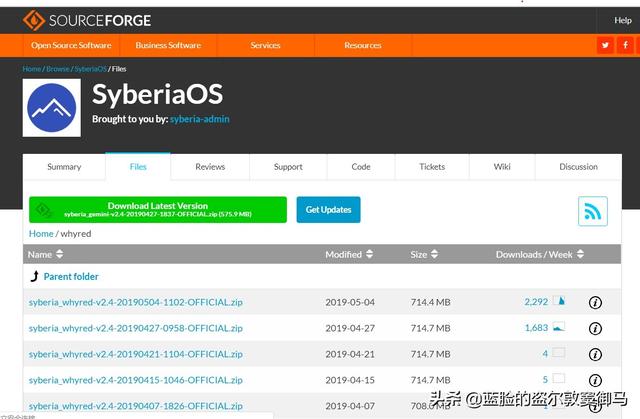Viewport: 640px width, 419px height.
Task: Download syberia_whyred-v2.4-20190504-1102-OFFICIAL.zip
Action: pyautogui.click(x=136, y=302)
